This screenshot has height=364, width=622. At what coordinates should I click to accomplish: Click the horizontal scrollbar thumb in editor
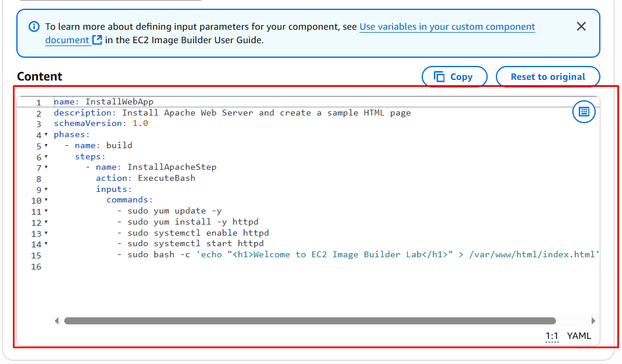pyautogui.click(x=310, y=321)
